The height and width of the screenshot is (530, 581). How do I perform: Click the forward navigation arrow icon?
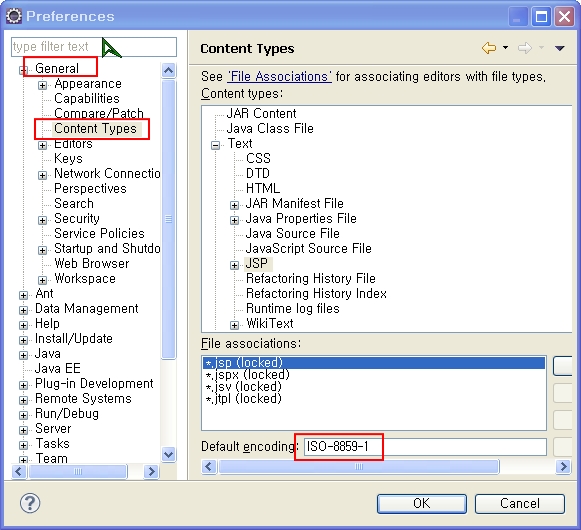pyautogui.click(x=525, y=48)
